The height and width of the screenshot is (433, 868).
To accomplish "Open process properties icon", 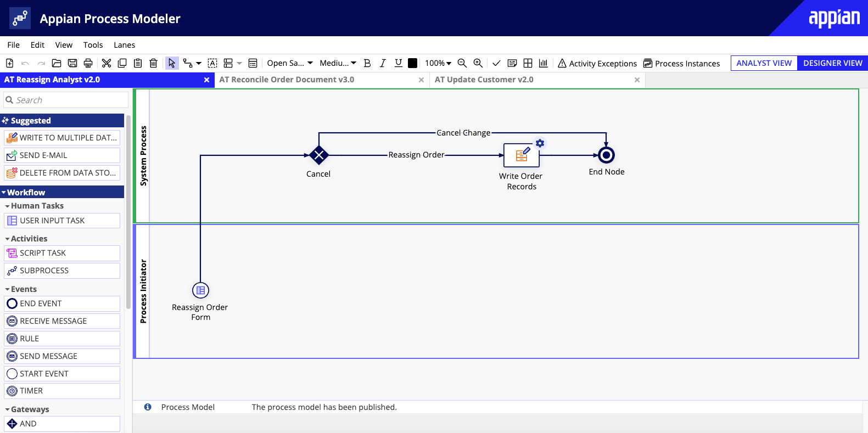I will (x=253, y=63).
